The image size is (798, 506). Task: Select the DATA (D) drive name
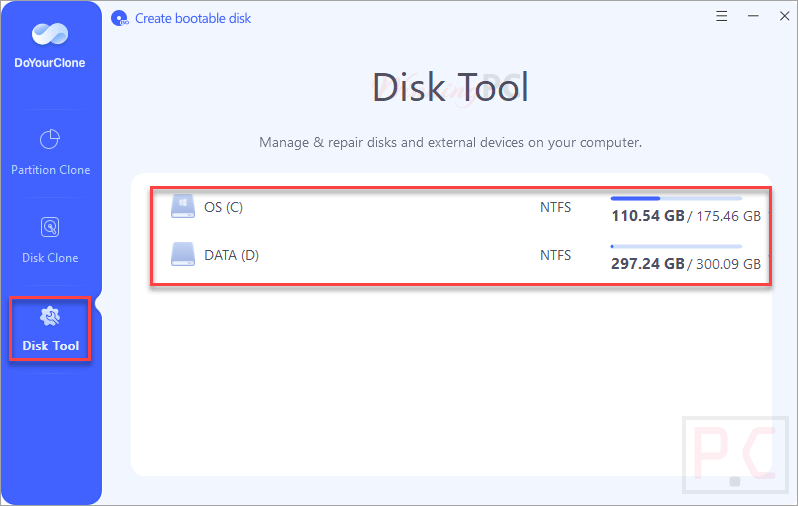[232, 255]
